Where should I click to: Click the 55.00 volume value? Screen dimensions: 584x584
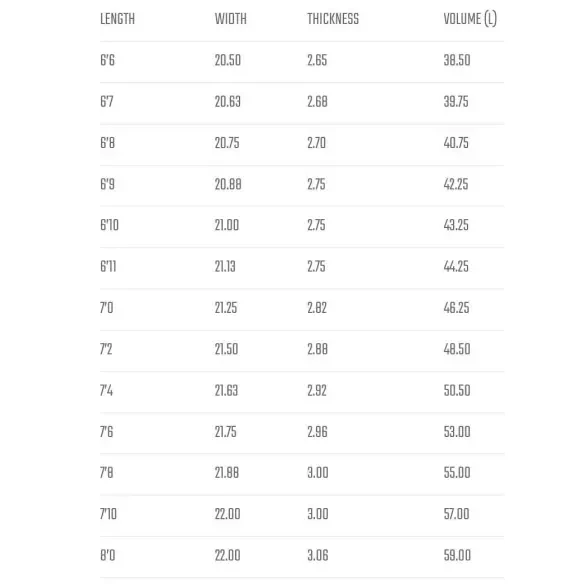tap(457, 473)
